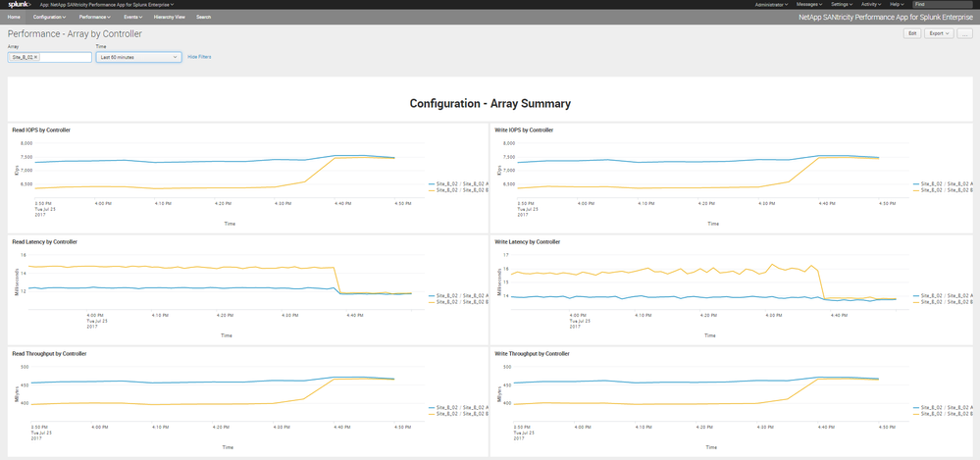Open the Events menu
Image resolution: width=980 pixels, height=460 pixels.
tap(131, 17)
